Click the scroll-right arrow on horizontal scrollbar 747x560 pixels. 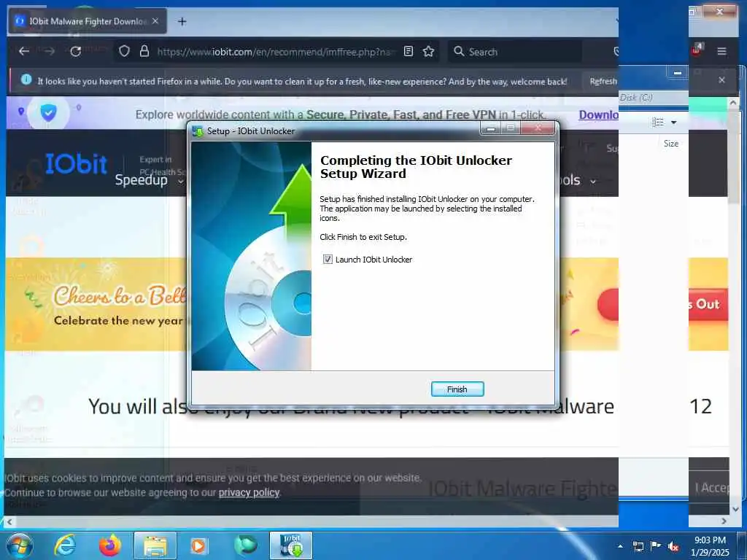(x=724, y=521)
